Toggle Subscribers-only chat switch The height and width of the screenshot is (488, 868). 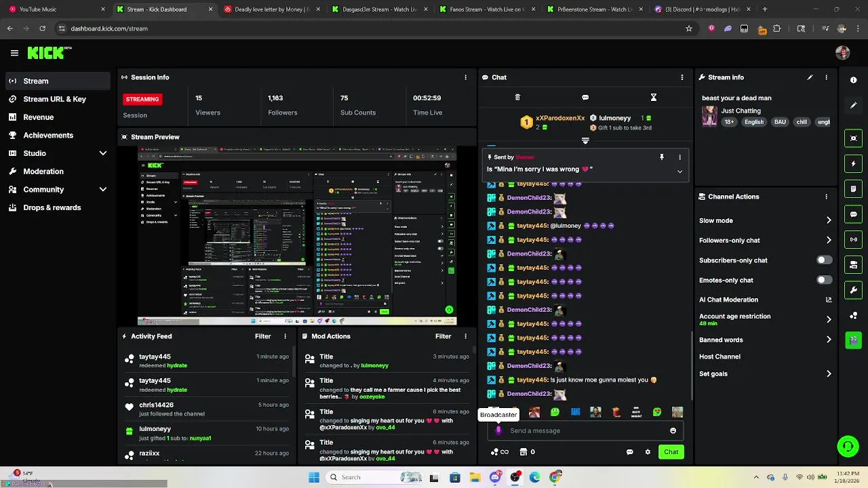824,260
